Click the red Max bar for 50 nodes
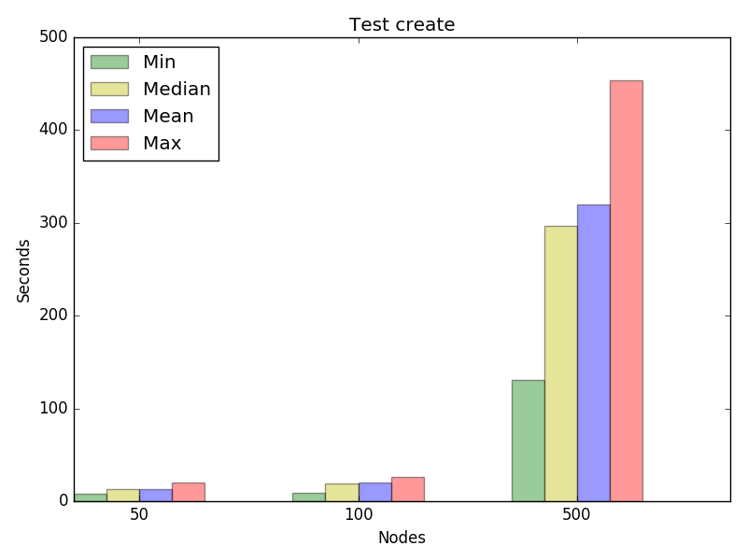 click(x=188, y=492)
